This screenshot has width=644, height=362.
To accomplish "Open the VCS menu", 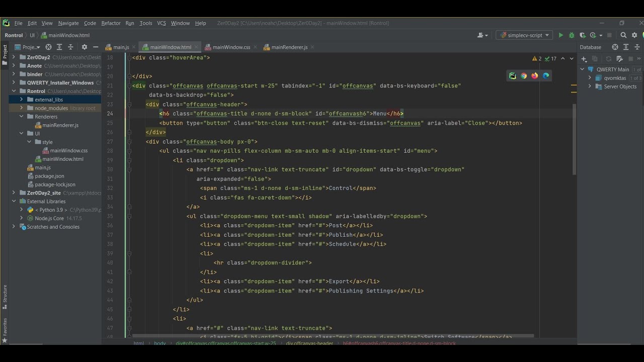I will point(161,23).
